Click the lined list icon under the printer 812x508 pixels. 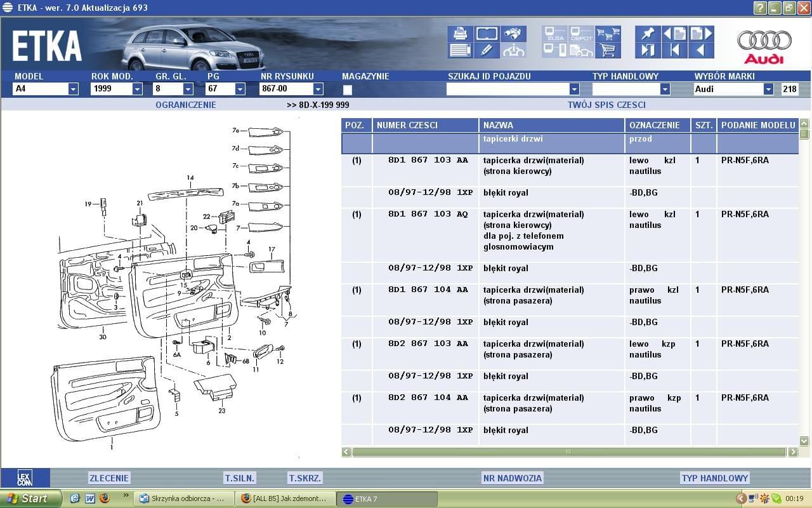(460, 50)
